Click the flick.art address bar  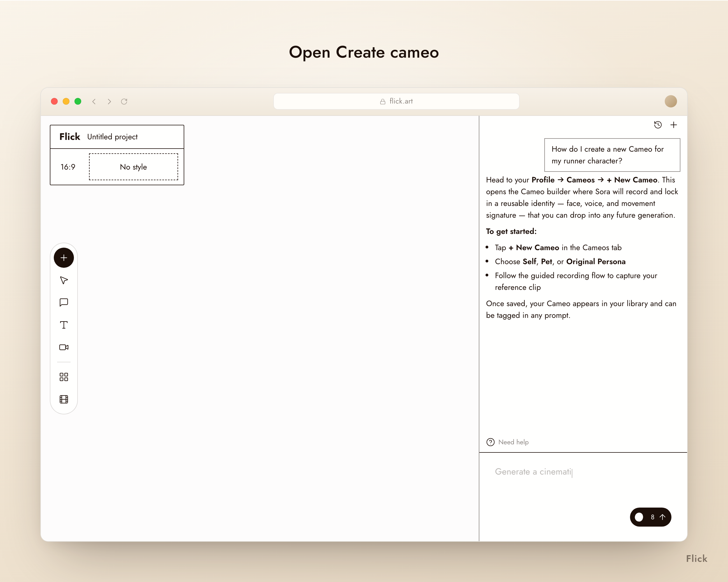click(x=396, y=101)
